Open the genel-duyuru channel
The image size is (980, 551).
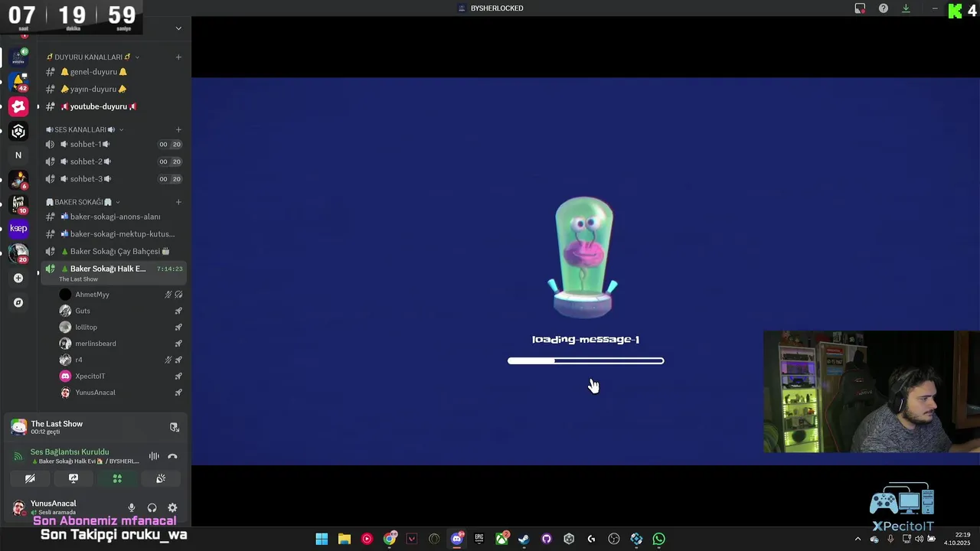(113, 72)
